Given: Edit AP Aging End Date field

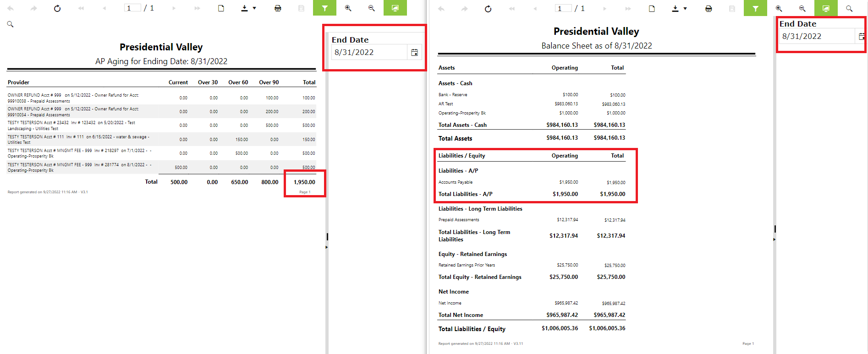Looking at the screenshot, I should [369, 52].
